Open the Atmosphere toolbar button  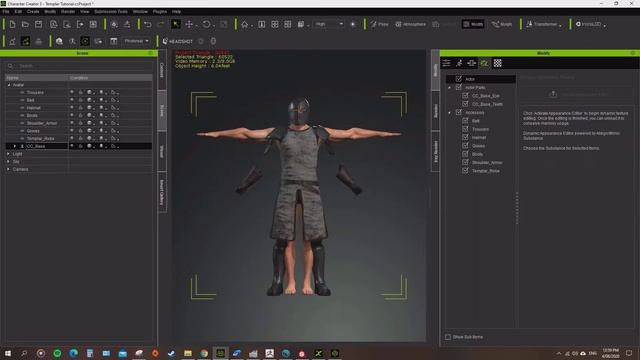pyautogui.click(x=410, y=24)
